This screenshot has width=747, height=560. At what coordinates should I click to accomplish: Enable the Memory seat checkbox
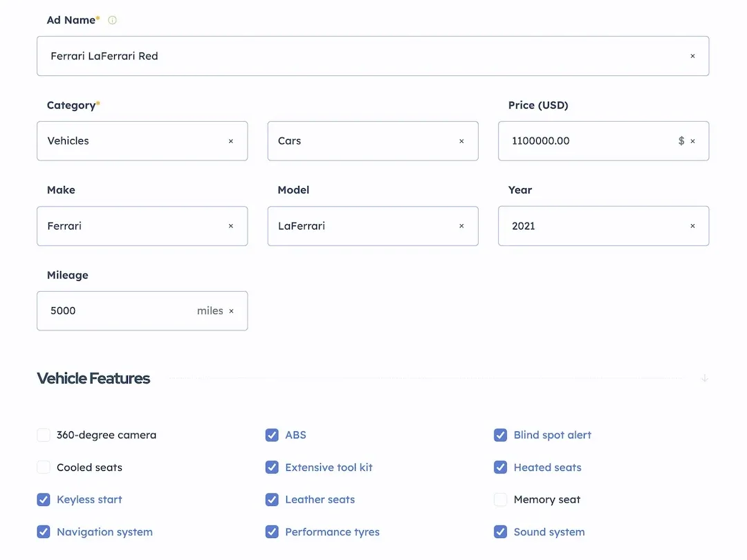[x=500, y=500]
